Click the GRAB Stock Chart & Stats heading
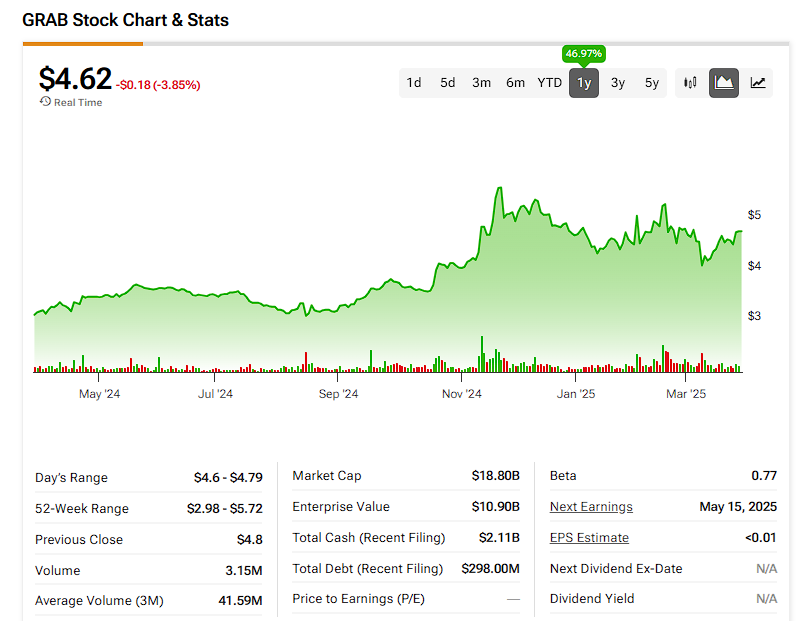Screen dimensions: 804x621 click(126, 19)
